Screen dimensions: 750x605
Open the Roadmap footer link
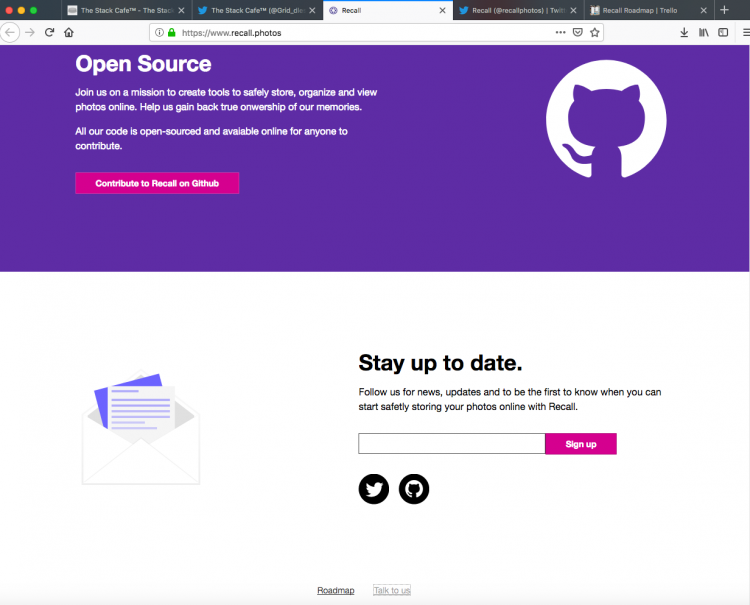(336, 590)
